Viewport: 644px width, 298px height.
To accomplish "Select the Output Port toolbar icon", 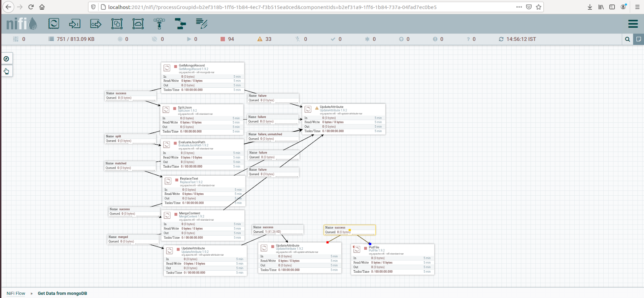I will pos(96,24).
